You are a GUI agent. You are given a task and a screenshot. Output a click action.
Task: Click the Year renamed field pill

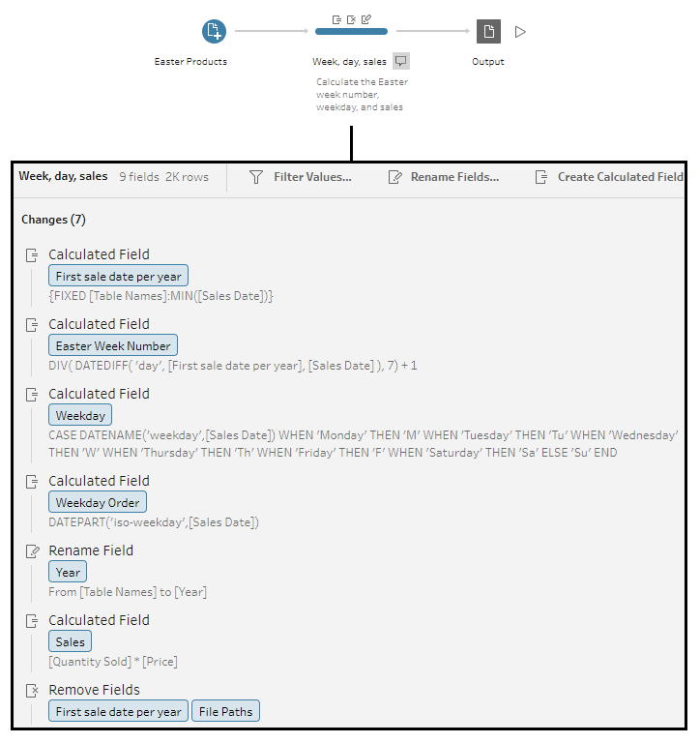click(68, 572)
